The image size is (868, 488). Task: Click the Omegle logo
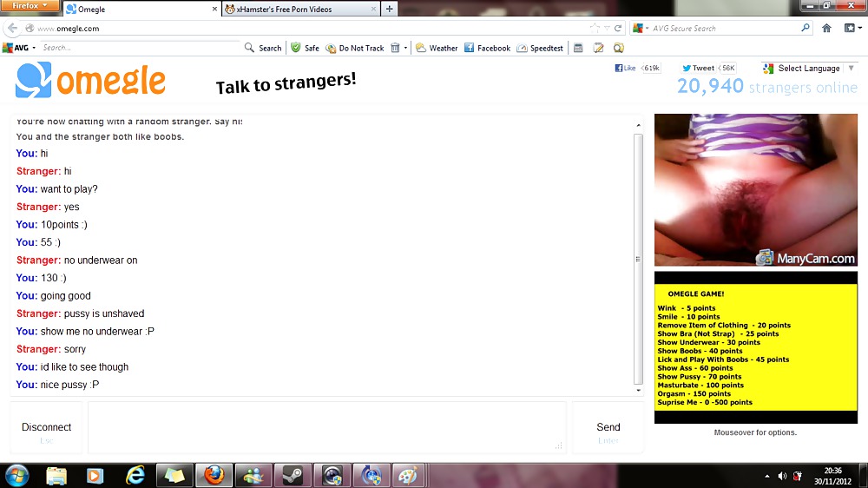tap(90, 81)
